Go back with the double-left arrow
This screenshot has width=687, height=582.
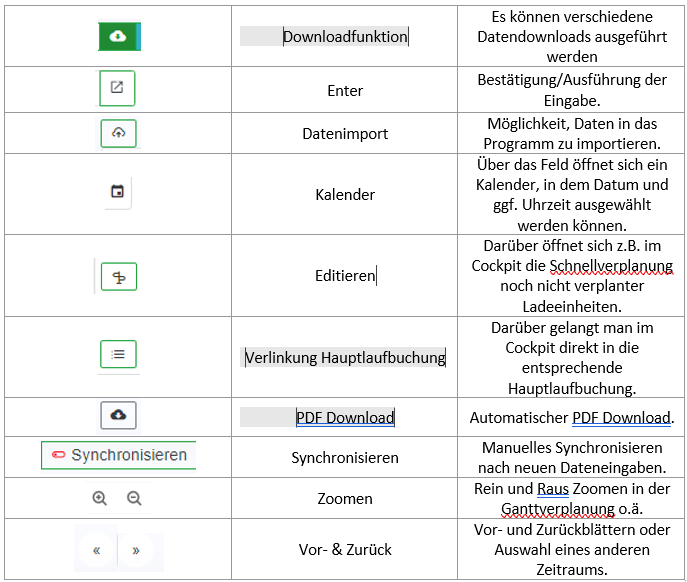click(x=96, y=550)
